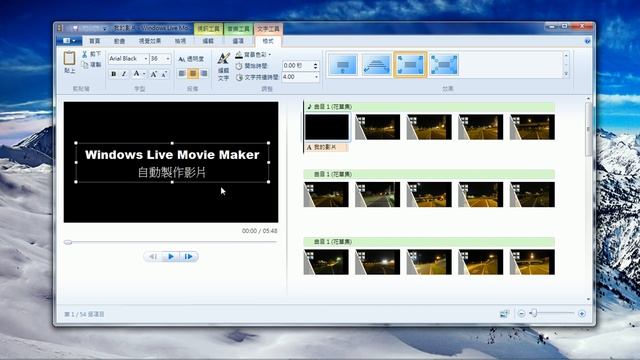
Task: Click the Music Tools (音樂工具) contextual header
Action: pyautogui.click(x=238, y=29)
